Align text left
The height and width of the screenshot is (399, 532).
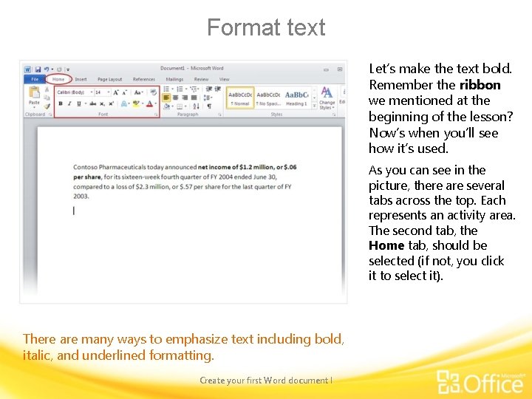[166, 98]
